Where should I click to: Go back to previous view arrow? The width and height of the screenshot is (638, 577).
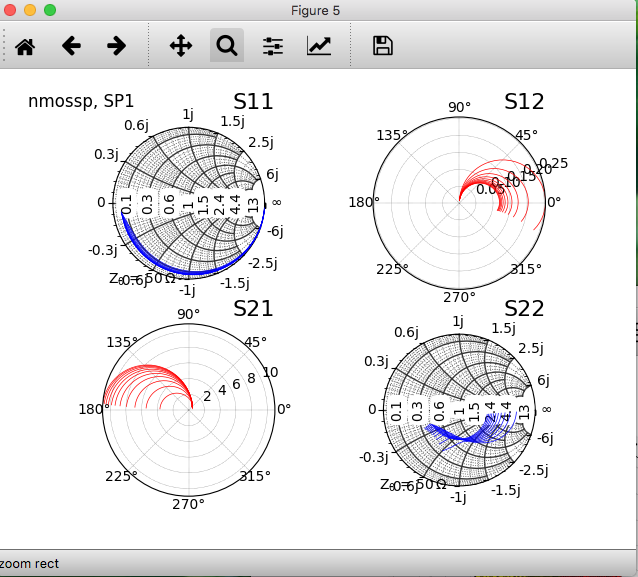[x=71, y=46]
